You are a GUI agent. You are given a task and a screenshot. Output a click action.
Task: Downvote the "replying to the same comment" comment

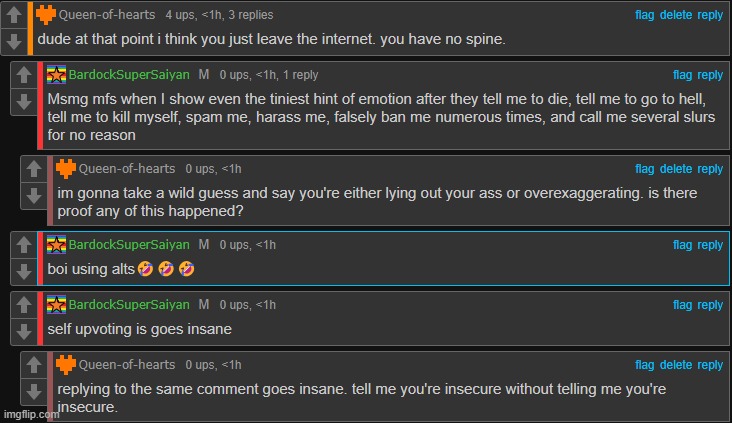coord(34,392)
